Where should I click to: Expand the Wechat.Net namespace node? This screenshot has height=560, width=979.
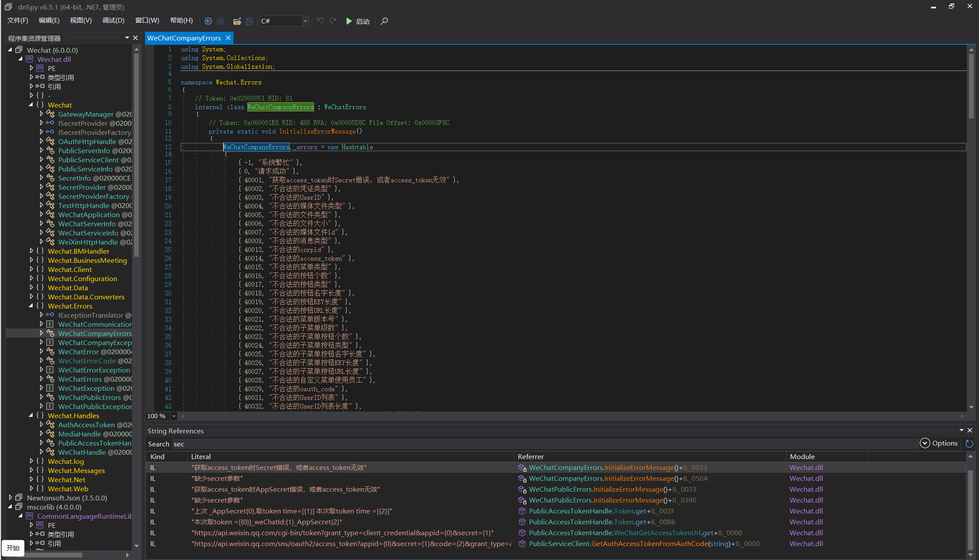[x=31, y=480]
